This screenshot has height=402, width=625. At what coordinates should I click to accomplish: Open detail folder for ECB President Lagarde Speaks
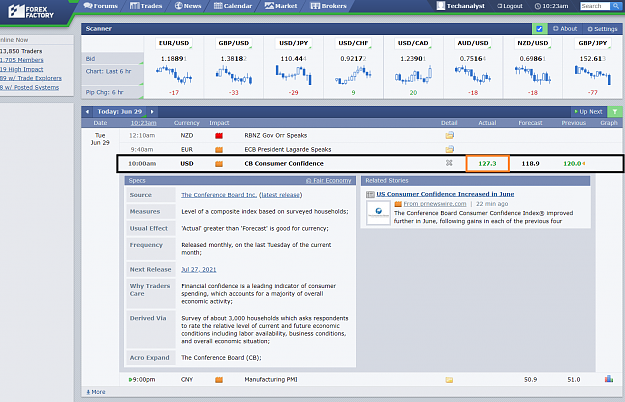point(449,149)
